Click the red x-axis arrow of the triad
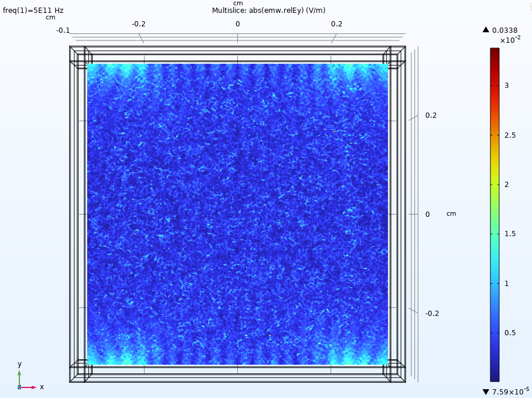Image resolution: width=532 pixels, height=398 pixels. [32, 387]
